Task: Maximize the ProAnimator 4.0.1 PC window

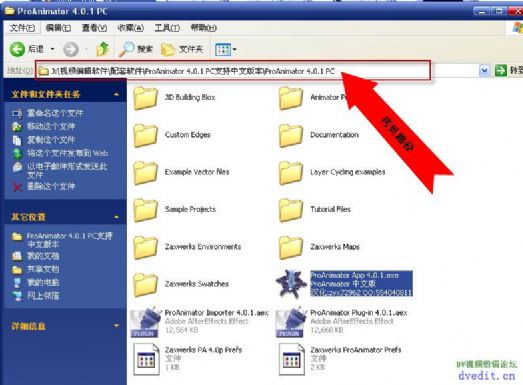Action: click(499, 11)
